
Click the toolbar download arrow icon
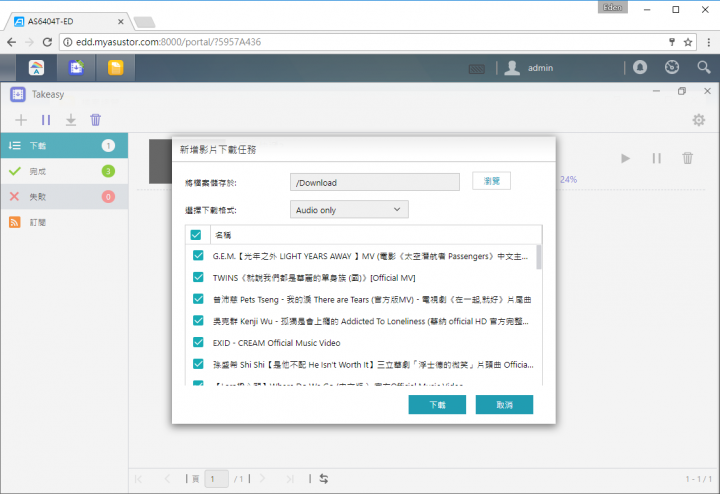pos(71,120)
